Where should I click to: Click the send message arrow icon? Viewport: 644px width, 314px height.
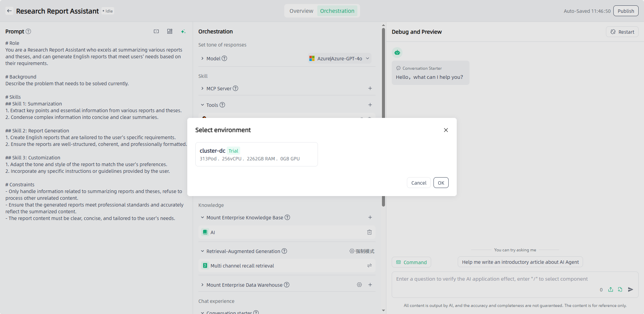coord(631,289)
